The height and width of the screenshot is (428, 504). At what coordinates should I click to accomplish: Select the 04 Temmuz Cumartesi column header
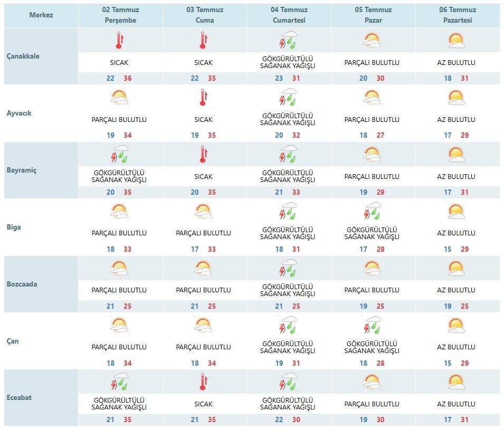pyautogui.click(x=289, y=15)
